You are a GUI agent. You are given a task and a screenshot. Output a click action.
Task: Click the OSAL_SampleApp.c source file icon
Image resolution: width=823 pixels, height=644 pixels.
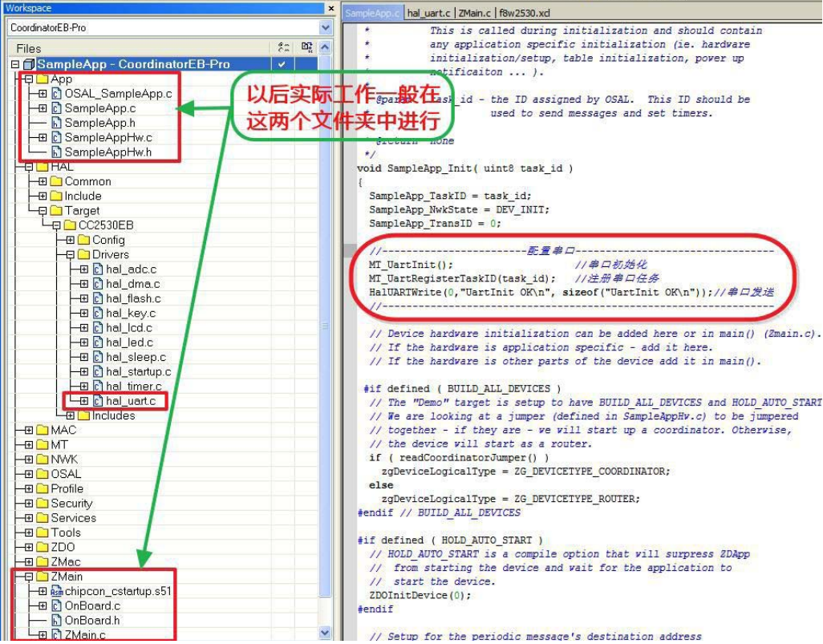57,94
